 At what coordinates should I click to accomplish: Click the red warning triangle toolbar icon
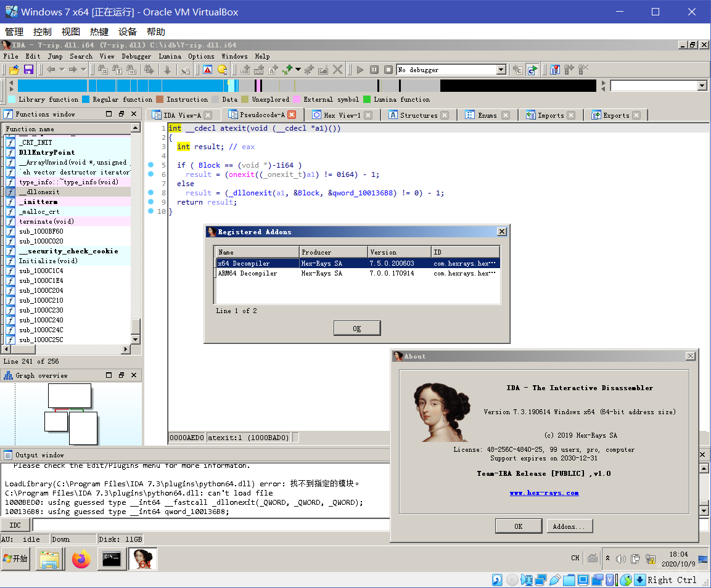[x=208, y=70]
